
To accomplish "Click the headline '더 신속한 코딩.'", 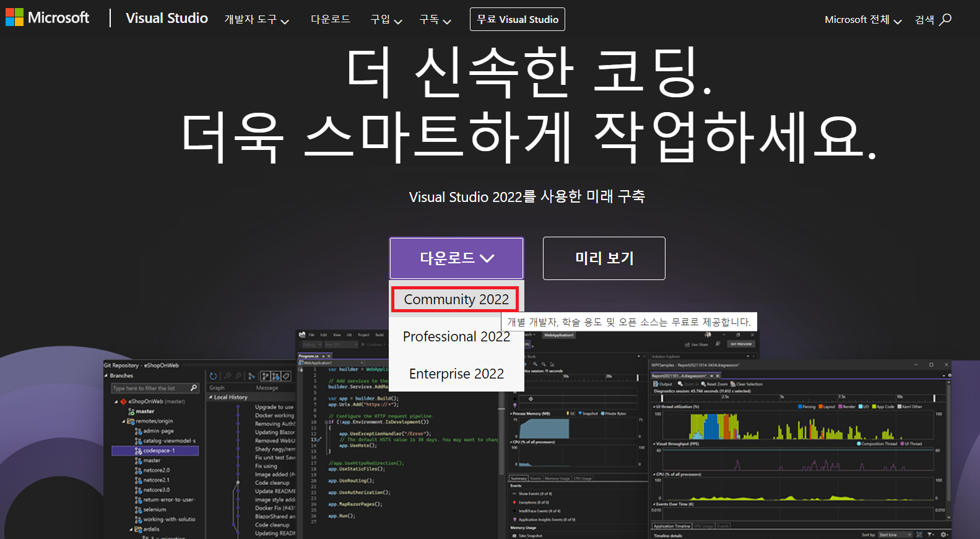I will pyautogui.click(x=528, y=71).
